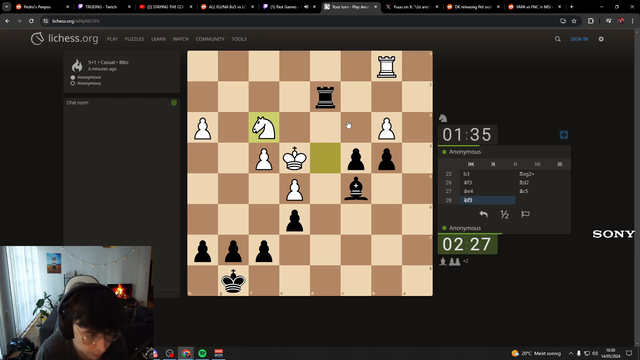Open volume control in system tray

point(595,353)
